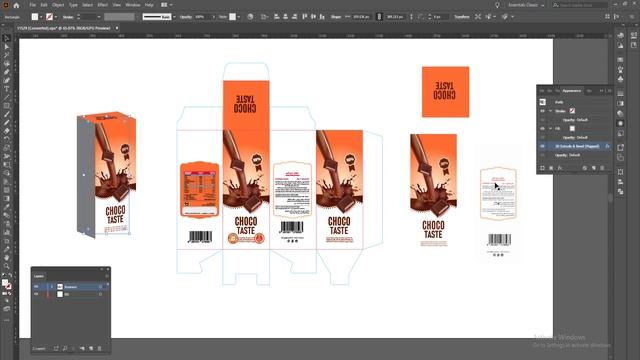Delete selection in Layers panel
The height and width of the screenshot is (360, 640).
click(100, 349)
